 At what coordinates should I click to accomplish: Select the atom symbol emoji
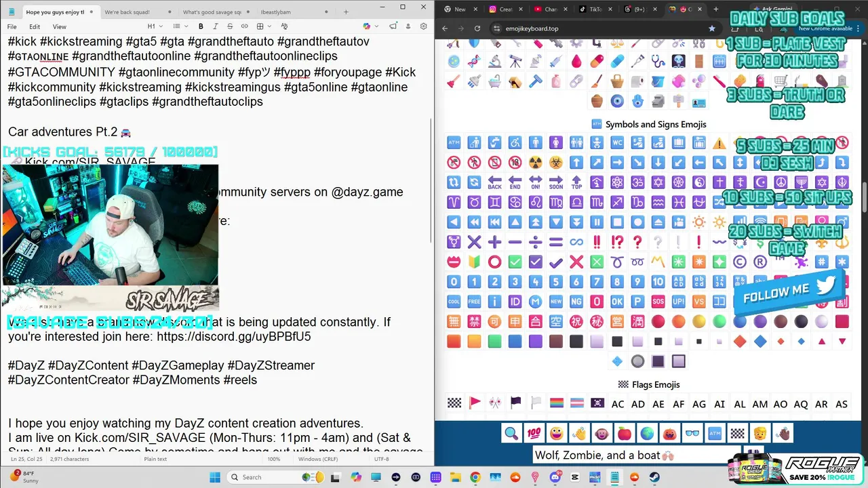617,182
